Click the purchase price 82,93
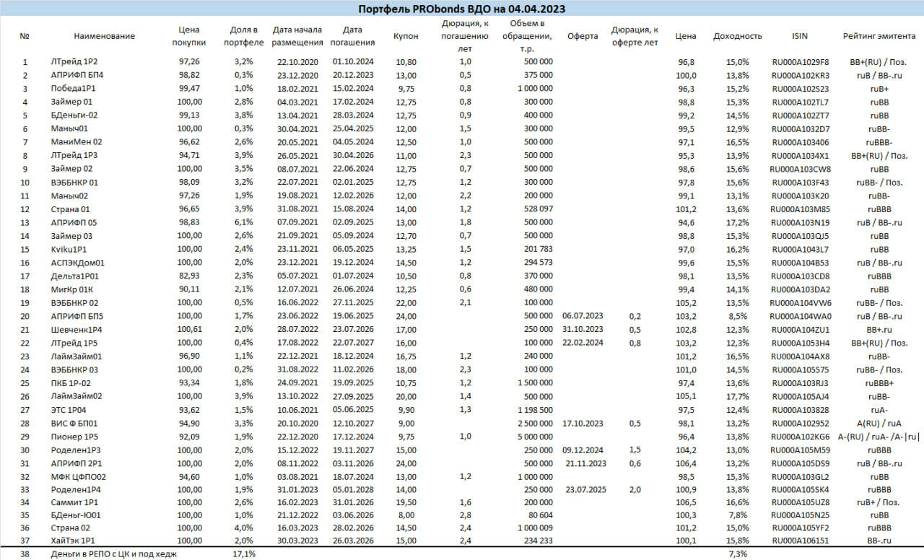This screenshot has height=560, width=924. (x=189, y=276)
